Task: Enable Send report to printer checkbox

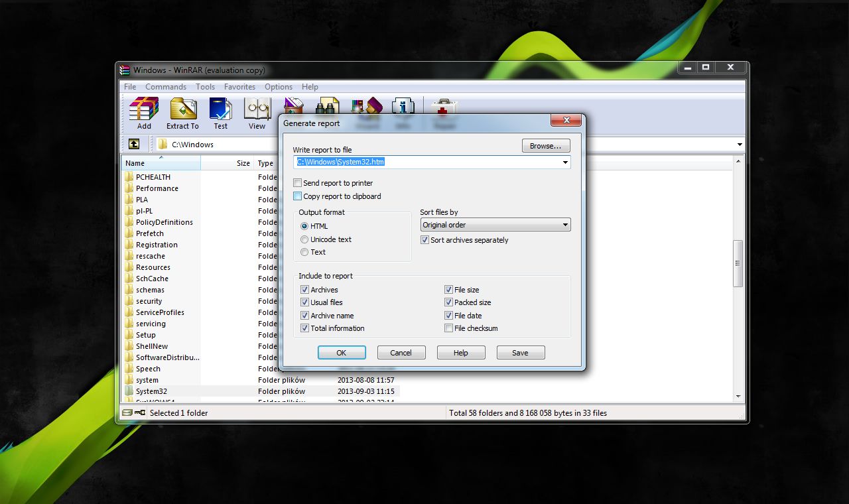Action: tap(298, 183)
